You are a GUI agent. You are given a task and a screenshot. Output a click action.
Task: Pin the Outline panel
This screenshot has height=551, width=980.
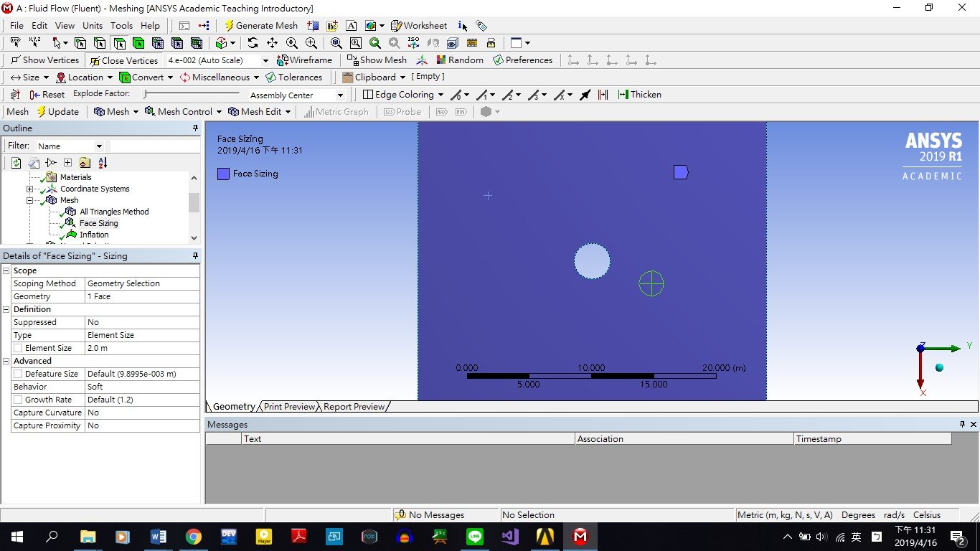[195, 128]
